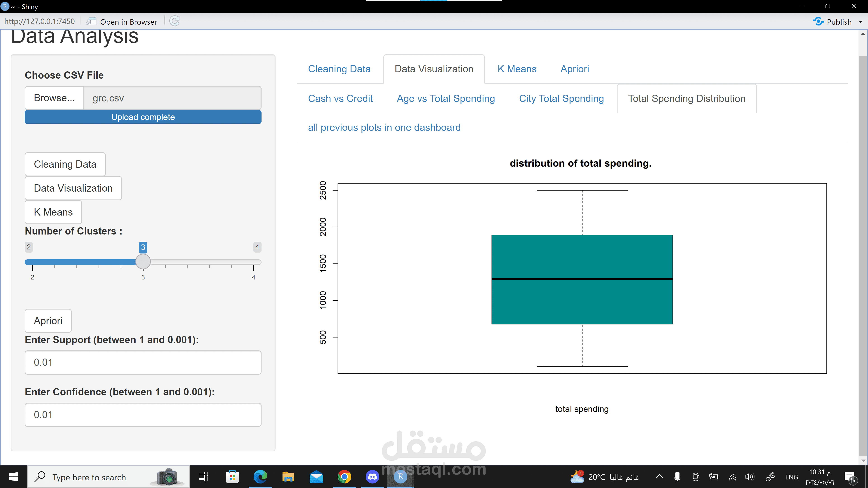Open Microsoft Edge from taskbar
The image size is (868, 488).
(x=260, y=476)
